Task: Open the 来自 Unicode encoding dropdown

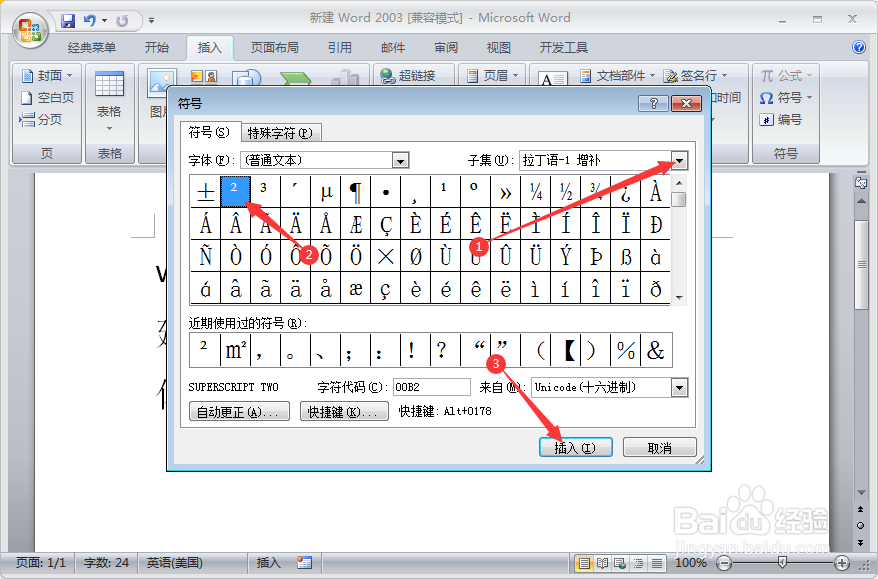Action: pos(677,387)
